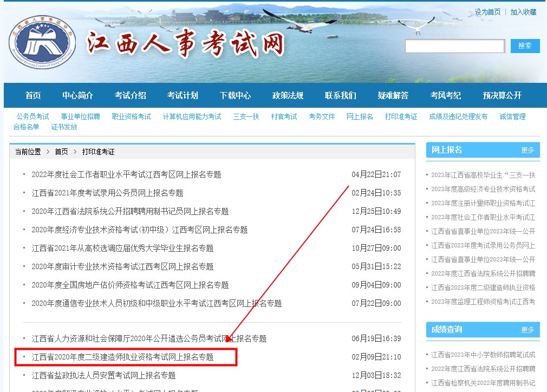This screenshot has height=392, width=547.
Task: Click 更多 beside the 成绩查询 panel
Action: coord(527,329)
